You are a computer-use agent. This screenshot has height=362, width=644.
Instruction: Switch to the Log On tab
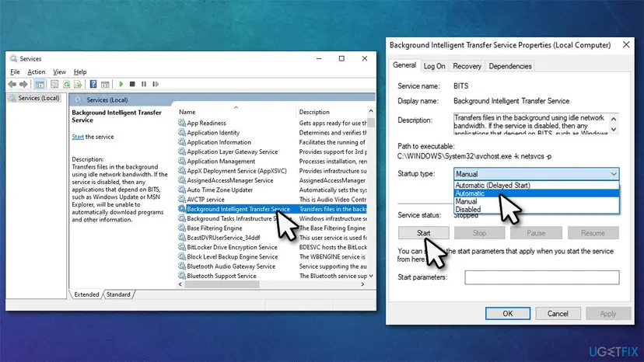(434, 66)
